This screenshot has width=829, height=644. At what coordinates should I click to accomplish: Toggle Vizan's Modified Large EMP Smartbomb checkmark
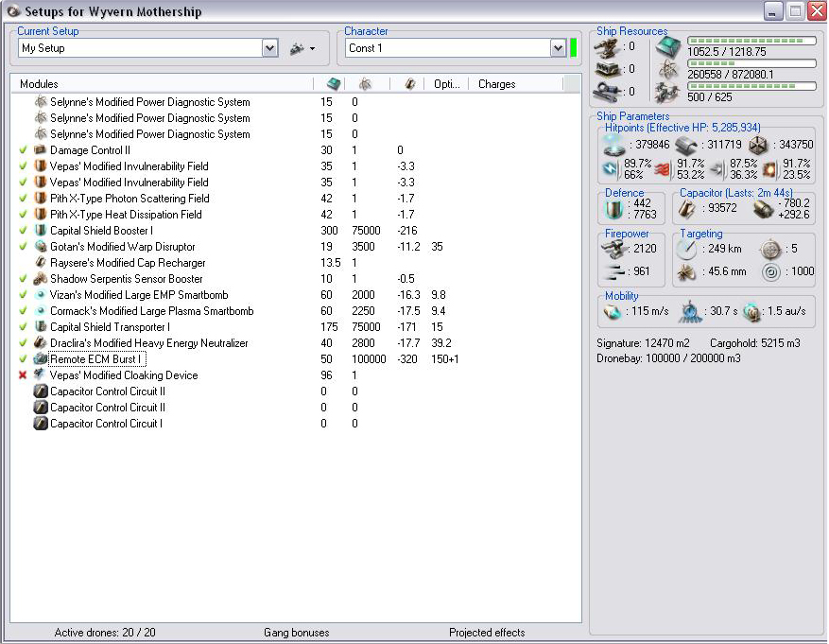23,295
